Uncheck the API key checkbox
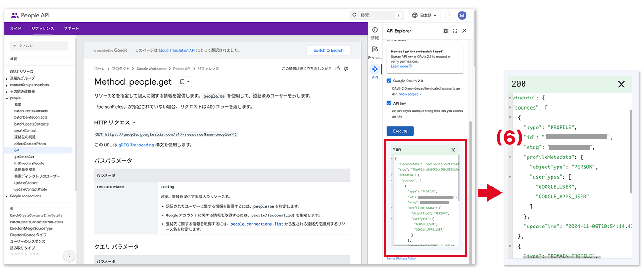 point(389,104)
